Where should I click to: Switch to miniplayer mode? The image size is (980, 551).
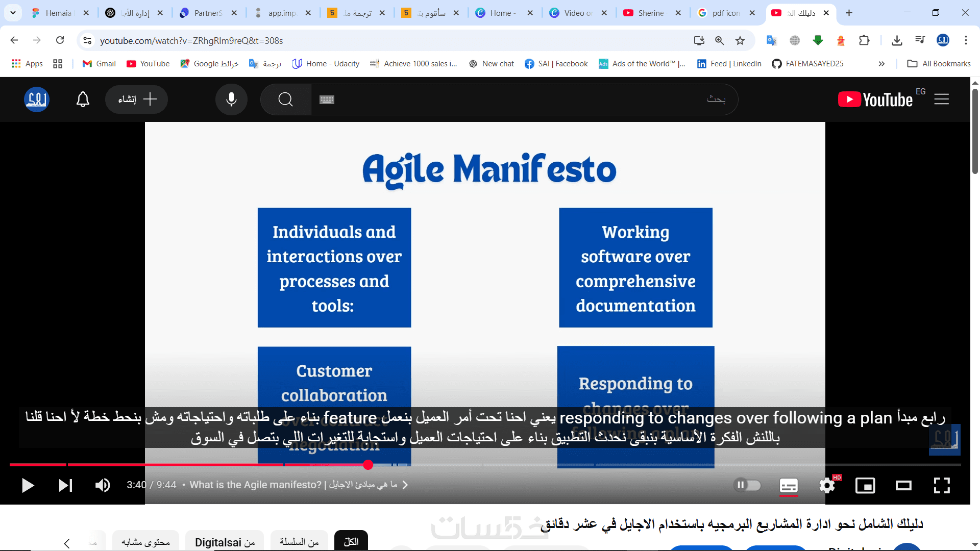(x=865, y=485)
